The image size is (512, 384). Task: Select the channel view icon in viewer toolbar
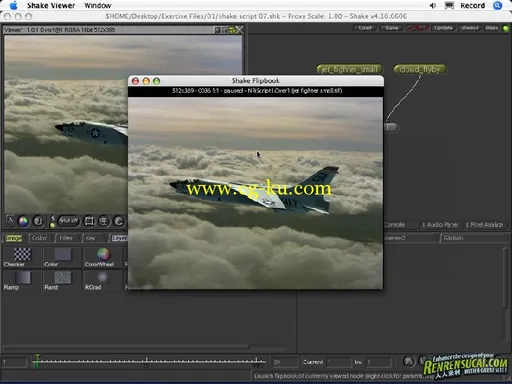tap(10, 221)
